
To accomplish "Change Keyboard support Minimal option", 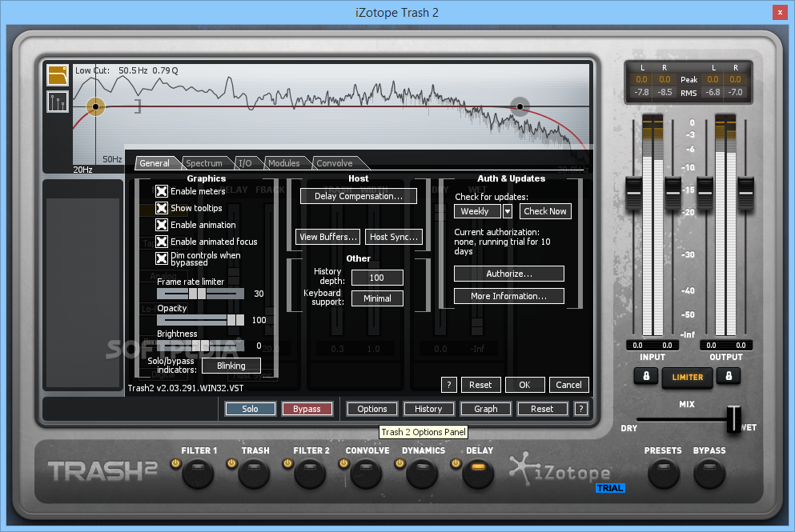I will pyautogui.click(x=377, y=298).
